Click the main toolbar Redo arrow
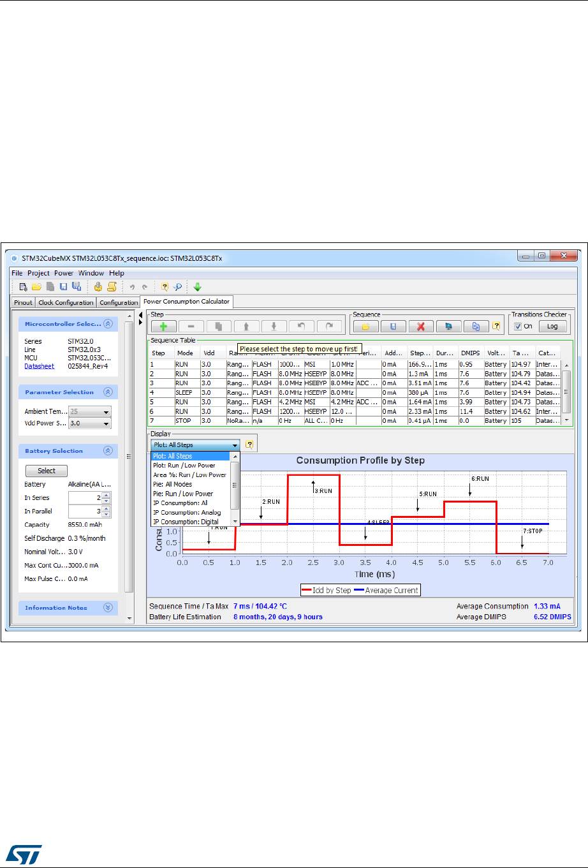Image resolution: width=588 pixels, height=868 pixels. coord(145,287)
